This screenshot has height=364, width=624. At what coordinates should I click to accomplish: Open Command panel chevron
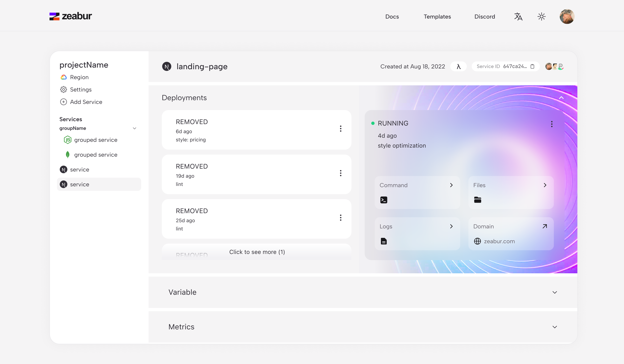pyautogui.click(x=451, y=185)
